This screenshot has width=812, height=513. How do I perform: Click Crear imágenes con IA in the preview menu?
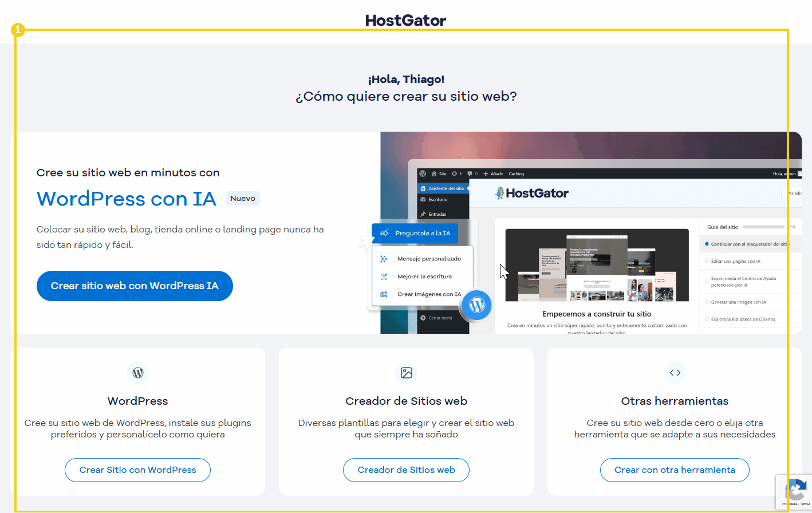[429, 294]
